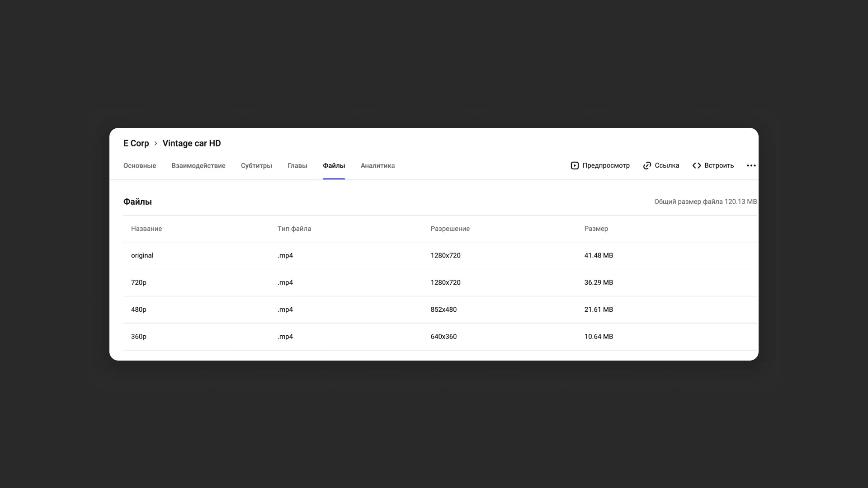Click the 480p file row
This screenshot has height=488, width=868.
click(x=139, y=310)
